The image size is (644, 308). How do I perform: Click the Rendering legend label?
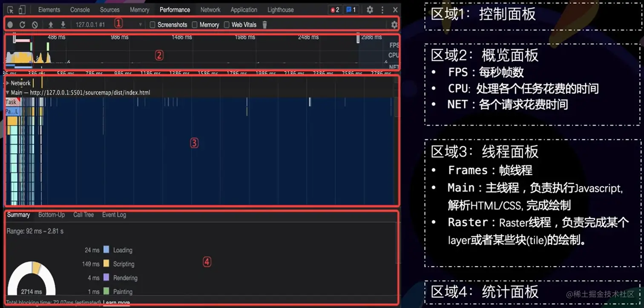(x=125, y=278)
